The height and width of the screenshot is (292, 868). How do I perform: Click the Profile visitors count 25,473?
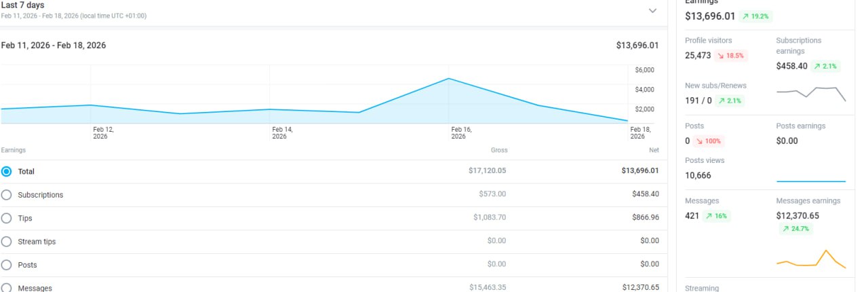tap(698, 56)
